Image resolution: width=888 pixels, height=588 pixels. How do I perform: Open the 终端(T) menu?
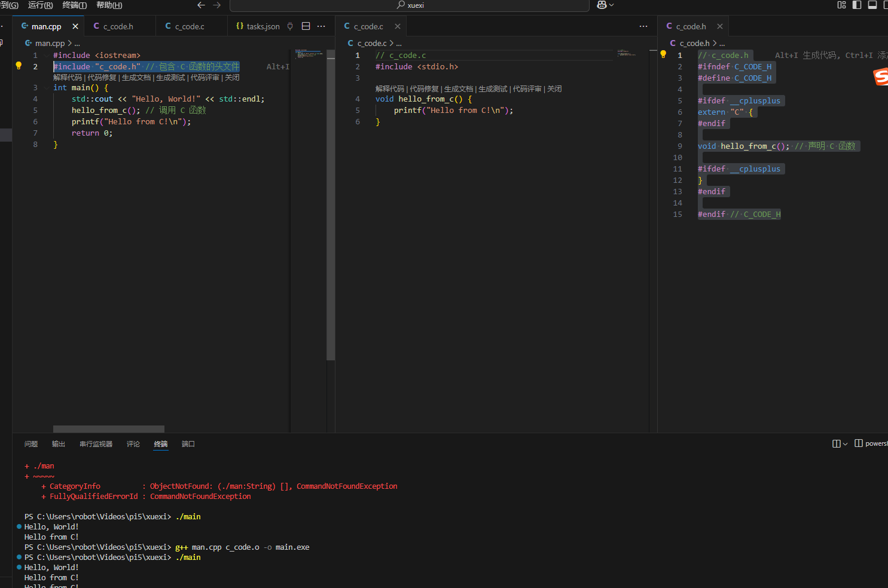point(75,5)
